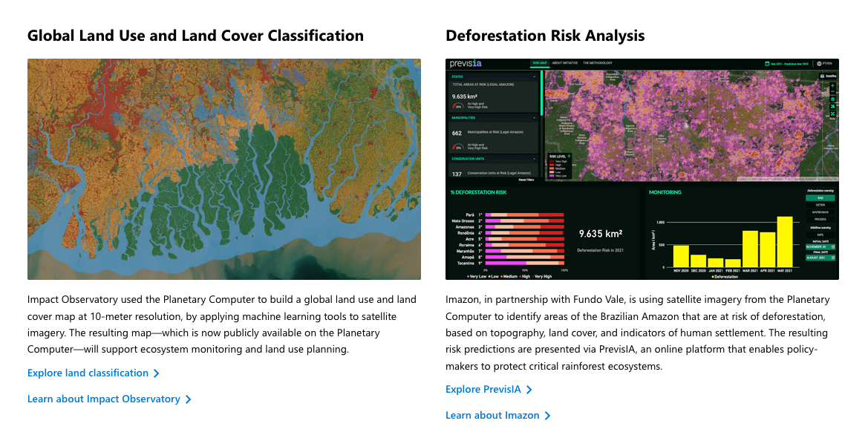Open the Explore land classification link
Screen dimensions: 868x435
(88, 373)
